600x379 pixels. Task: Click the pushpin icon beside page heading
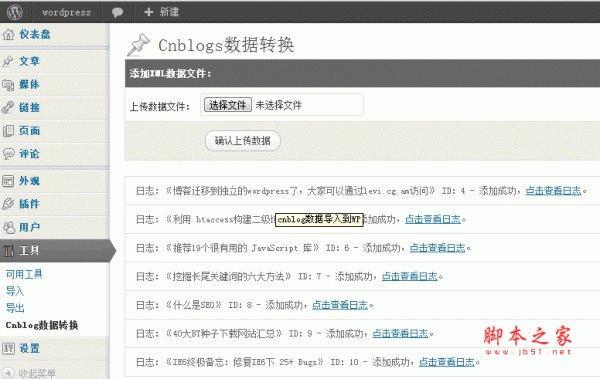click(138, 44)
